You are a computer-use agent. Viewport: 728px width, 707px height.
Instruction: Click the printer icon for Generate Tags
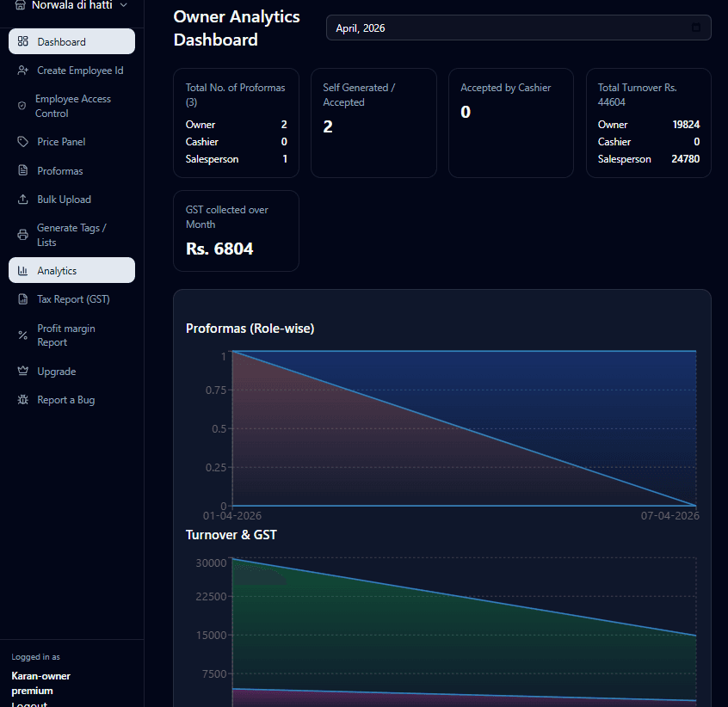[23, 235]
